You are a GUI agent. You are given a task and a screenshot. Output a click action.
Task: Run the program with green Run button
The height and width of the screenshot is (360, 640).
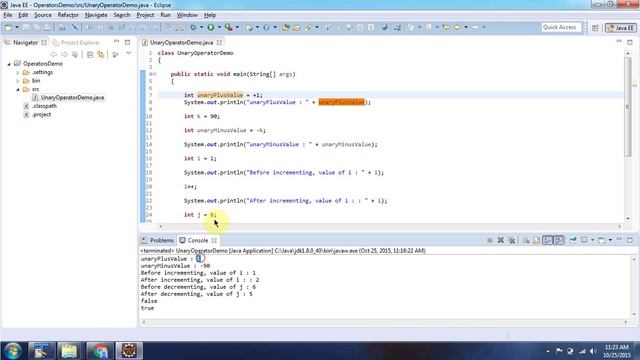tap(211, 27)
